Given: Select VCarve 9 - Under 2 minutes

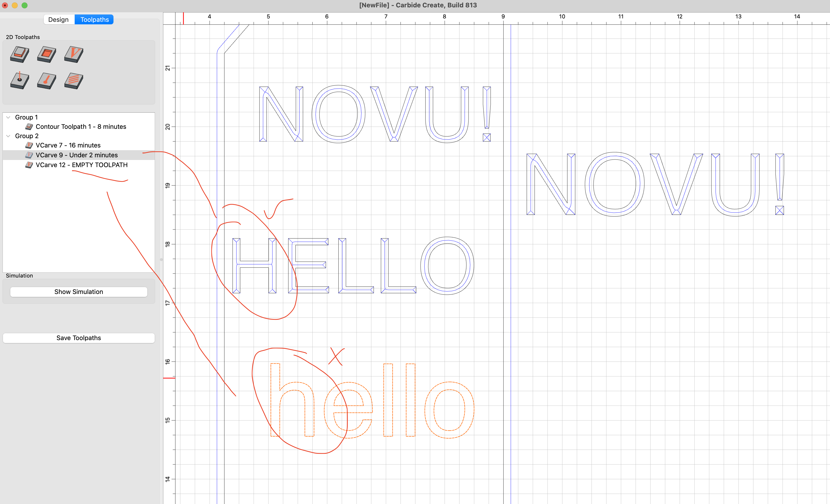Looking at the screenshot, I should [x=77, y=155].
